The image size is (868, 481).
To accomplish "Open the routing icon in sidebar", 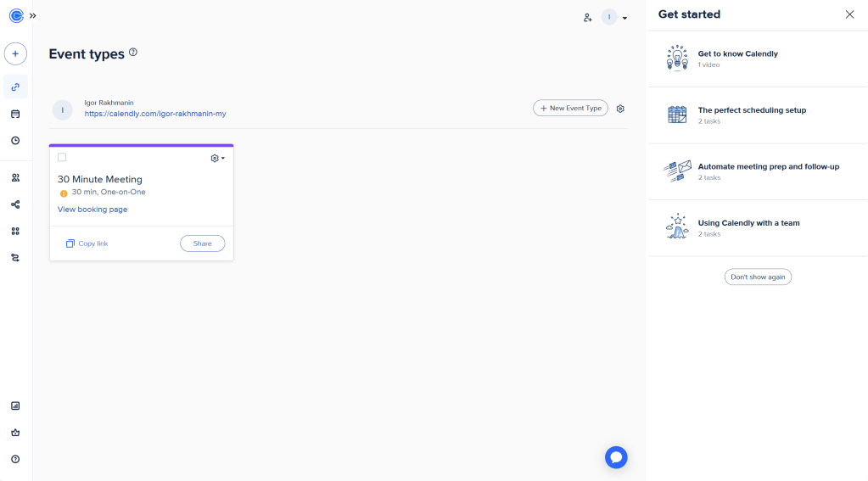I will tap(15, 258).
